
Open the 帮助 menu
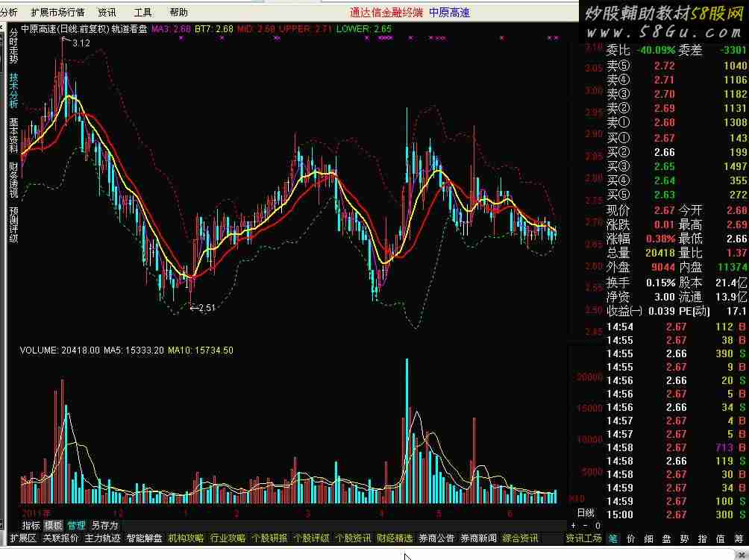click(178, 13)
